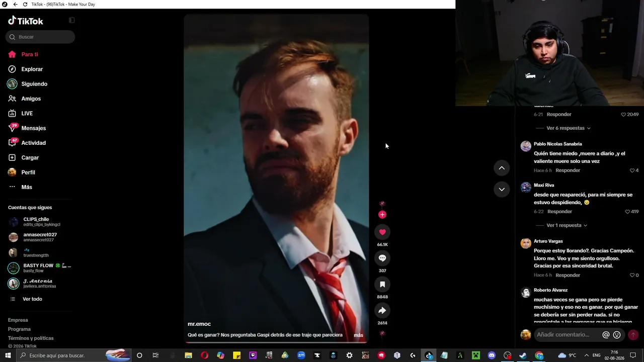Open BASTY FLOW followed account

click(x=40, y=268)
